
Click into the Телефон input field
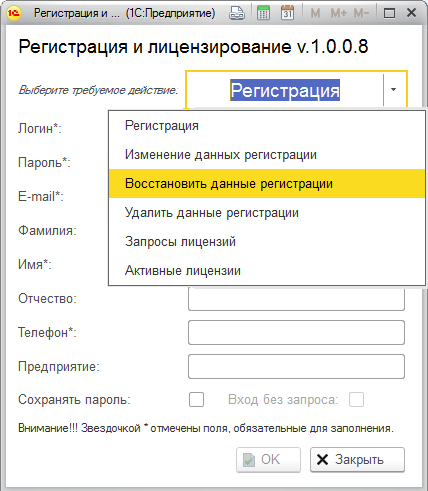click(296, 332)
